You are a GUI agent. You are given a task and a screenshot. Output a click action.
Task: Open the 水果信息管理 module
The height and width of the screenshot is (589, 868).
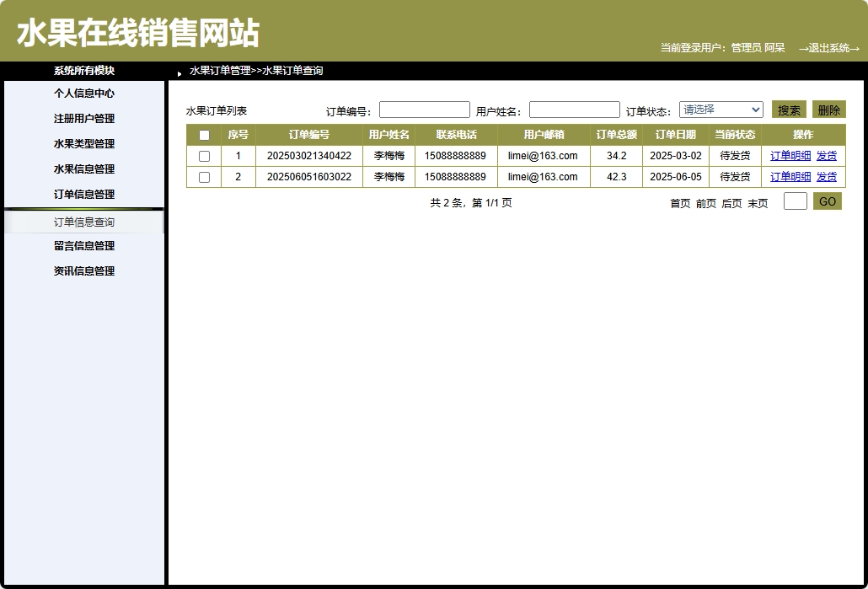pyautogui.click(x=83, y=169)
